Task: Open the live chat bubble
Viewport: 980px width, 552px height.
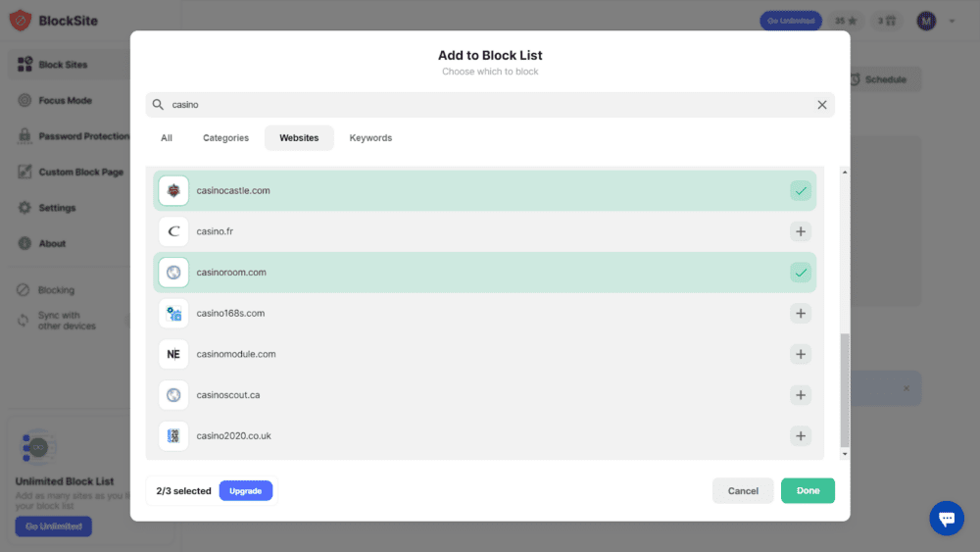Action: 947,519
